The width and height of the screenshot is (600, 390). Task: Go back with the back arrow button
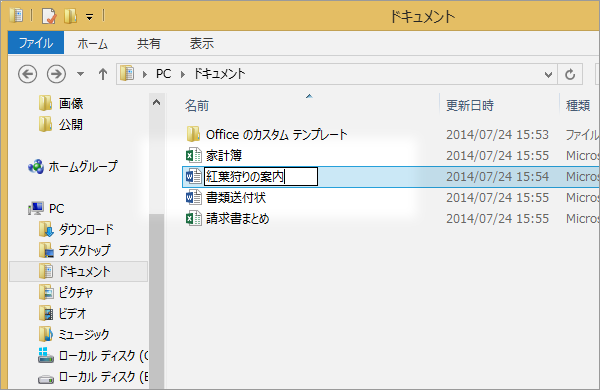pyautogui.click(x=28, y=73)
